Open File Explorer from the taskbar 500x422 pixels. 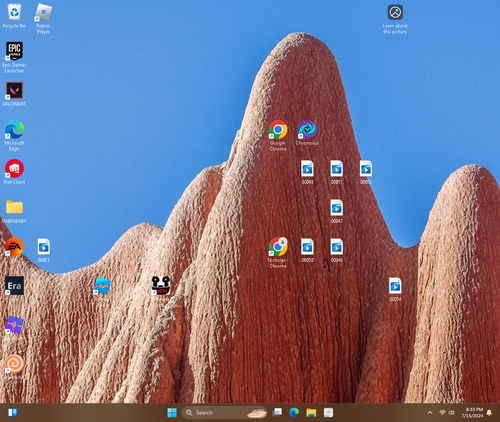(311, 413)
